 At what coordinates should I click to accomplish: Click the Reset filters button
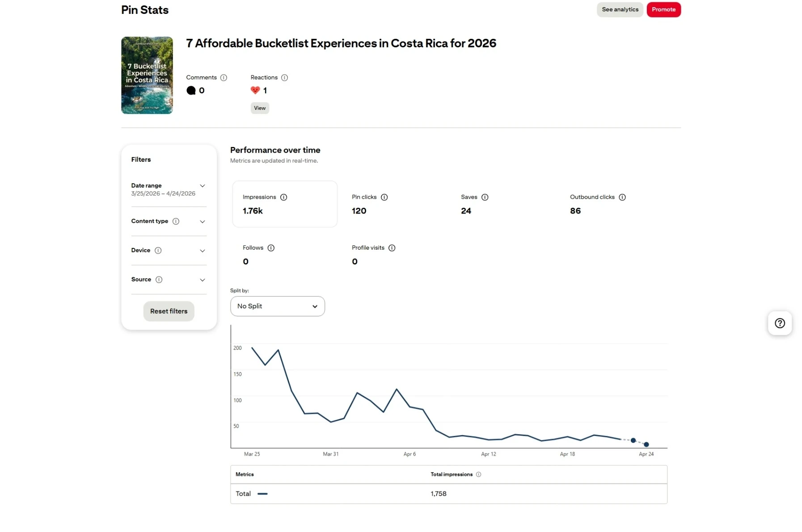point(169,311)
